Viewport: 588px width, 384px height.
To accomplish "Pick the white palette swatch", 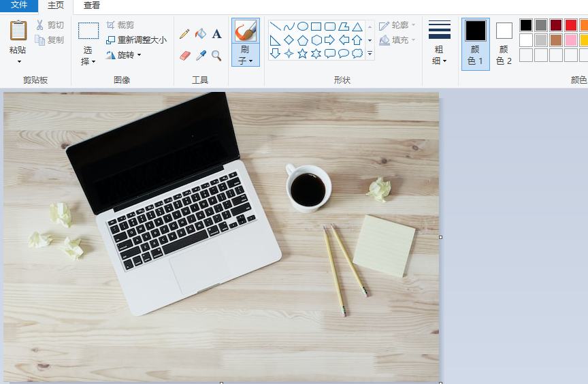I will [x=526, y=40].
